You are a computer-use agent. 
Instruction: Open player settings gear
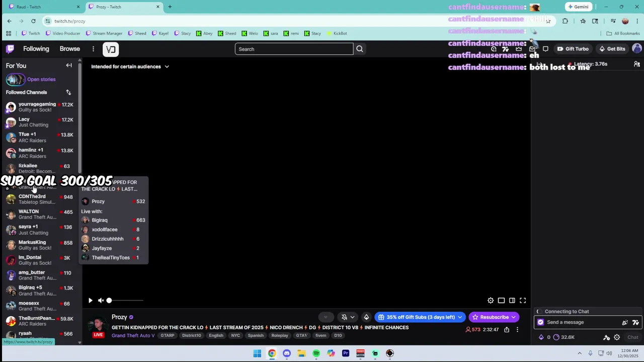point(491,301)
